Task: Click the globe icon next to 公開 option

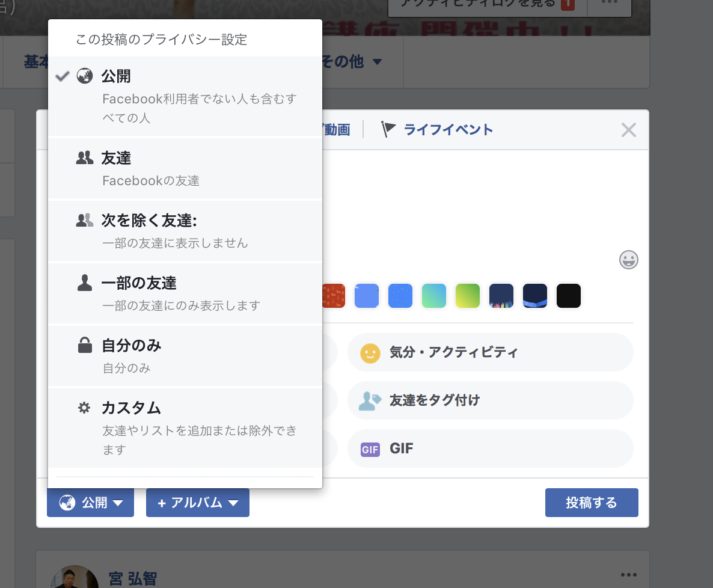Action: point(85,76)
